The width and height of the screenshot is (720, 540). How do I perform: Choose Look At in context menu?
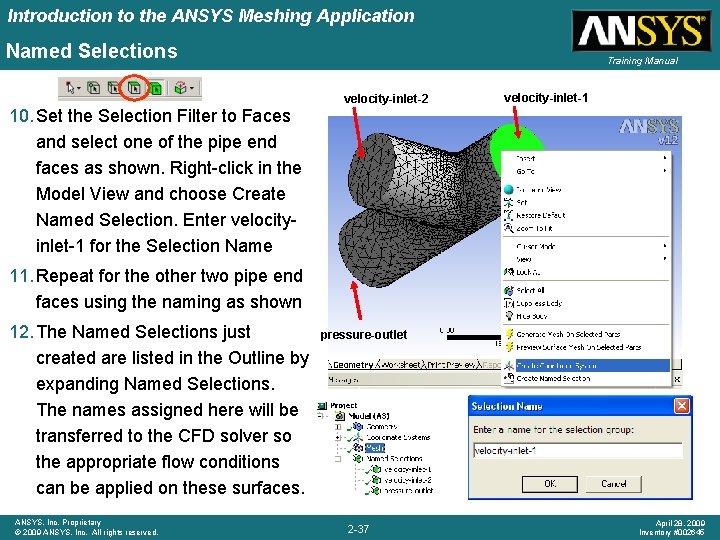click(x=586, y=272)
